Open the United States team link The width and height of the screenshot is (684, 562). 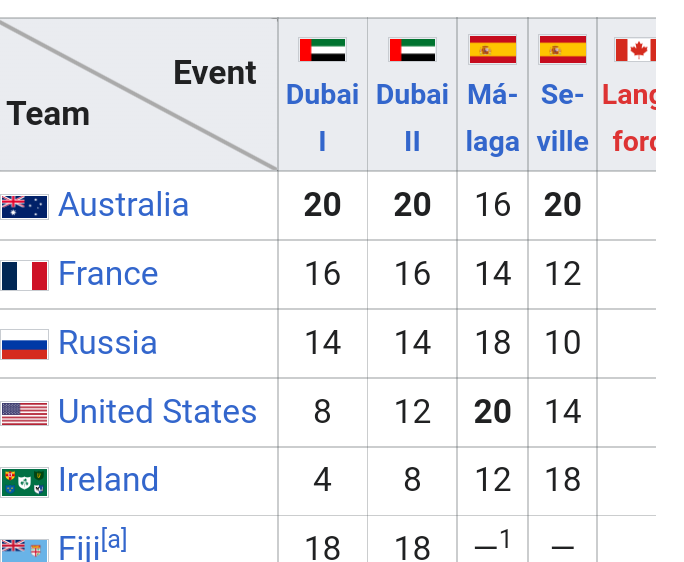157,411
